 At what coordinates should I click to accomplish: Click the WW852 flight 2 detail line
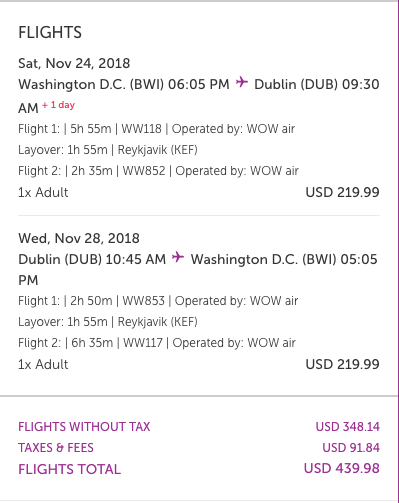click(x=158, y=171)
